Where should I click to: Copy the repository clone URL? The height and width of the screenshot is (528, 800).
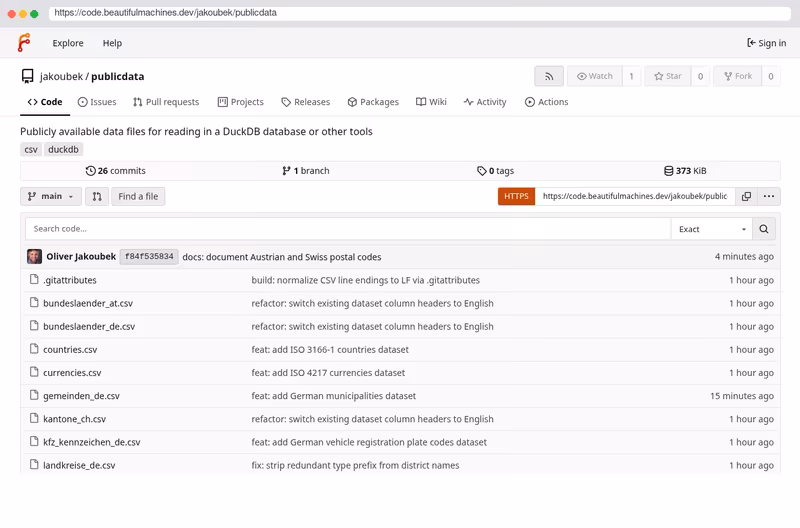(746, 196)
